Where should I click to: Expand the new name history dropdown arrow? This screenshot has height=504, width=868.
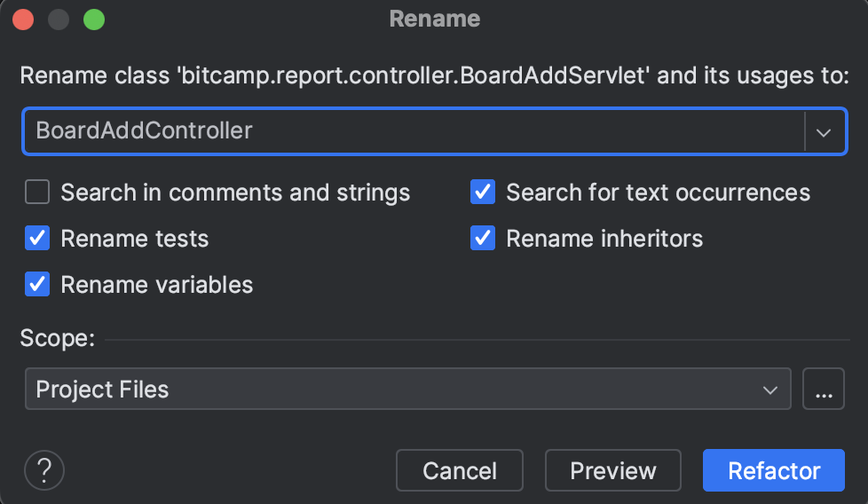(x=824, y=132)
